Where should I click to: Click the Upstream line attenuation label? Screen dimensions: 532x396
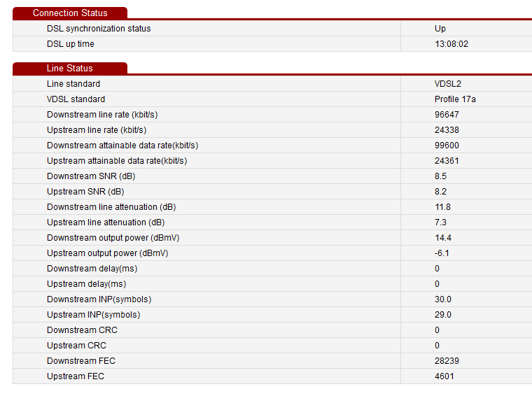(106, 222)
